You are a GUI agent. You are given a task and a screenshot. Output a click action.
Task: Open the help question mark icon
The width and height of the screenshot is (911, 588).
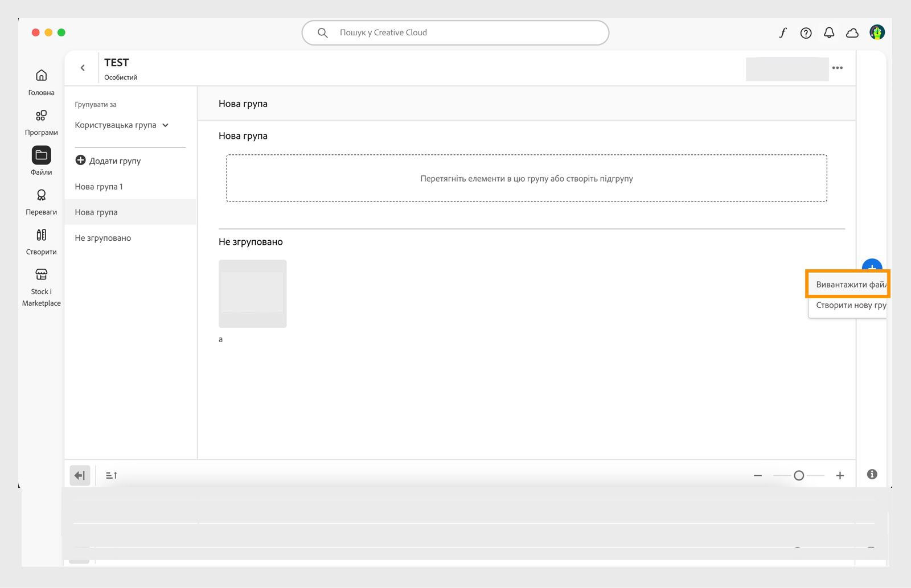pyautogui.click(x=806, y=33)
